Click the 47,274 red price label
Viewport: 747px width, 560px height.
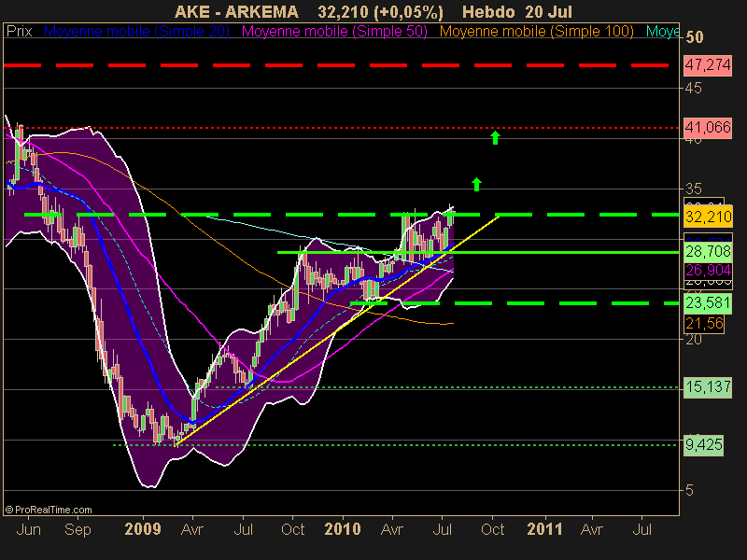point(708,64)
